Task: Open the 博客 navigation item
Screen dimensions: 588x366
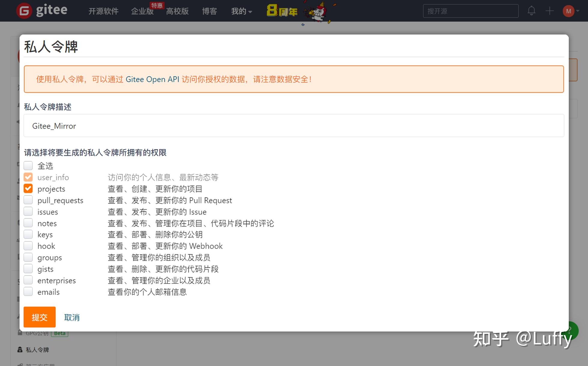Action: tap(209, 11)
